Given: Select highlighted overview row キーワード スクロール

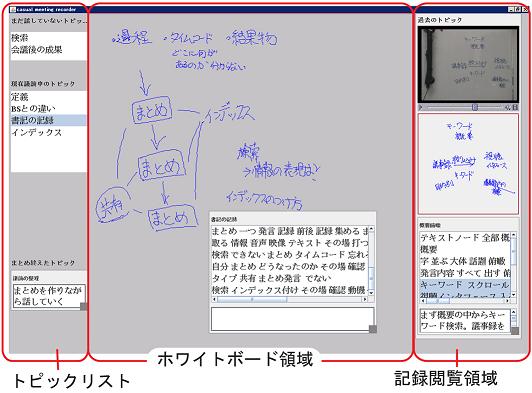Looking at the screenshot, I should tap(465, 284).
